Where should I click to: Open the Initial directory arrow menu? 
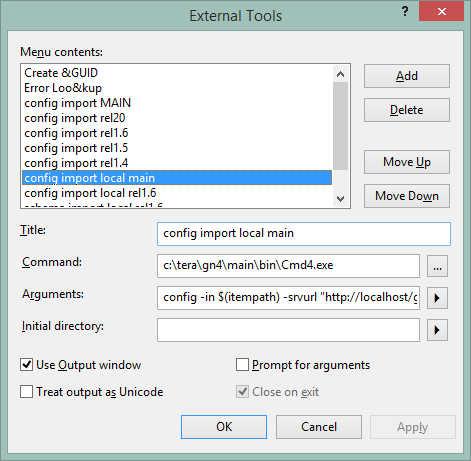pos(437,330)
